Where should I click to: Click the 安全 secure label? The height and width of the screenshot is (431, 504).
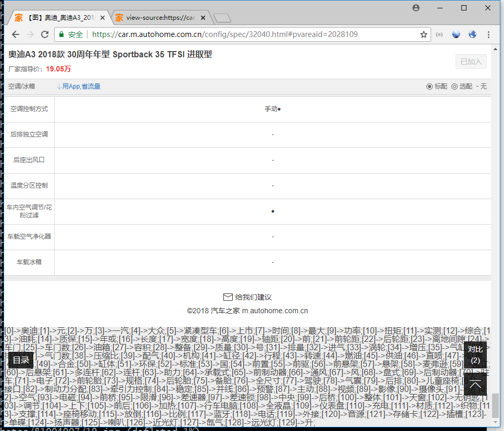tap(75, 34)
